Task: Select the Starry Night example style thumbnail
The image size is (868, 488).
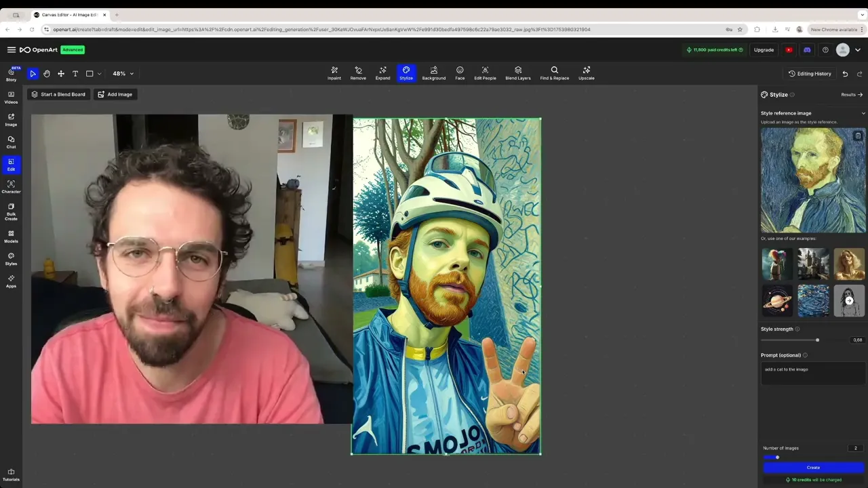Action: coord(813,300)
